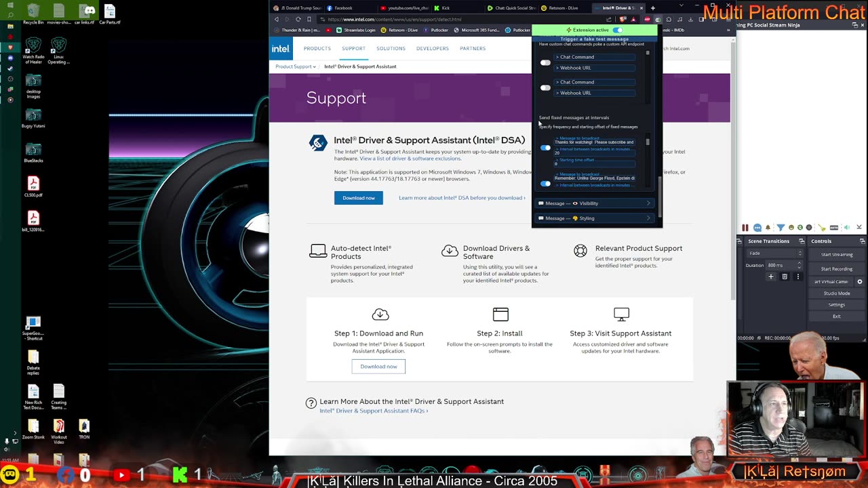Screen dimensions: 868x488
Task: Click the browser address bar
Action: click(x=461, y=19)
